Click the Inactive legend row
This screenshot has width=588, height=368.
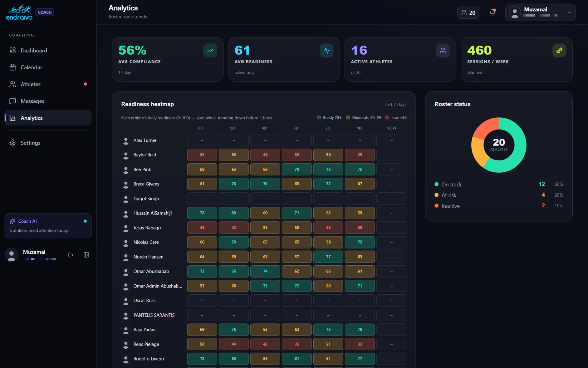tap(499, 206)
